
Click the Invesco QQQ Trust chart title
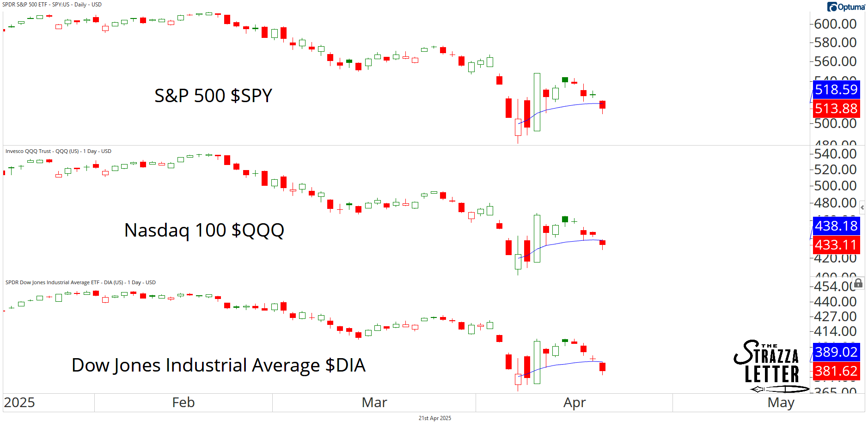(58, 151)
